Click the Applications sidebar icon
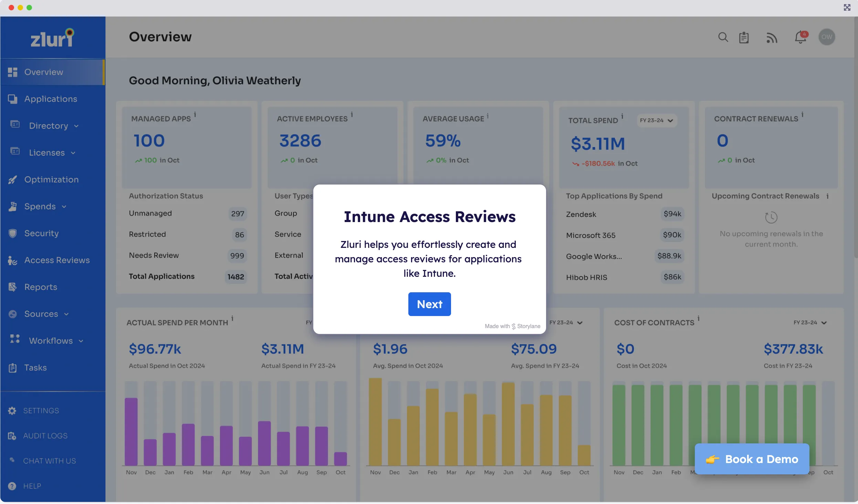The image size is (858, 504). 13,99
